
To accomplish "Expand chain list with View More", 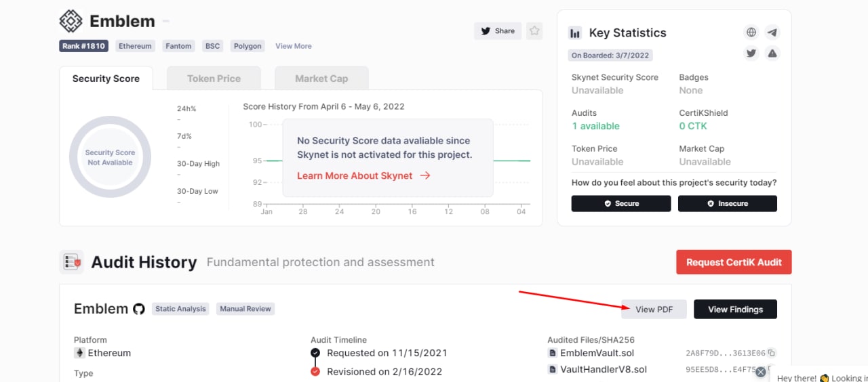I will (294, 46).
